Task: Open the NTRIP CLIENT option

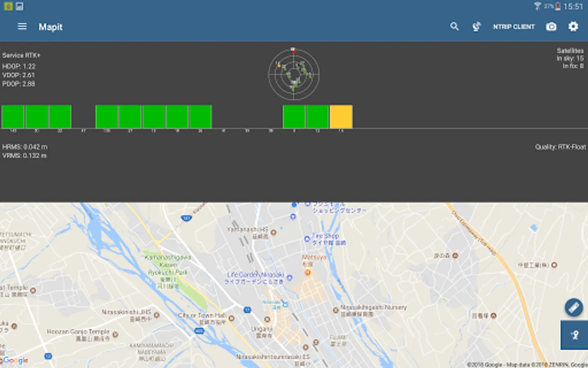Action: click(x=514, y=27)
